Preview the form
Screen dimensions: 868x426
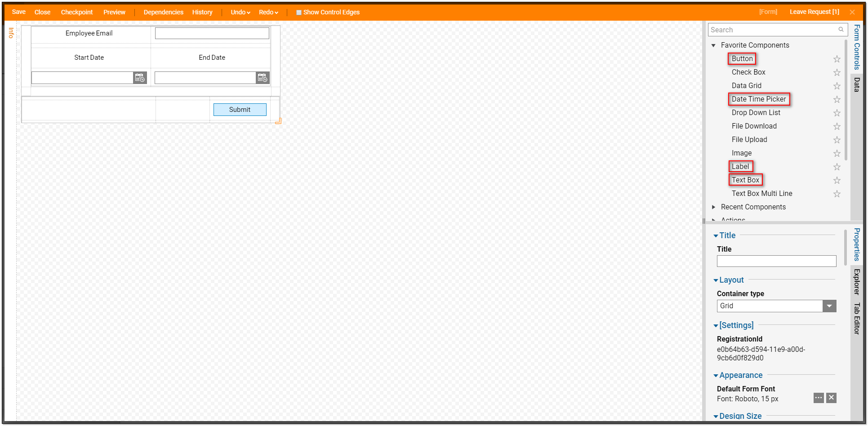coord(114,12)
